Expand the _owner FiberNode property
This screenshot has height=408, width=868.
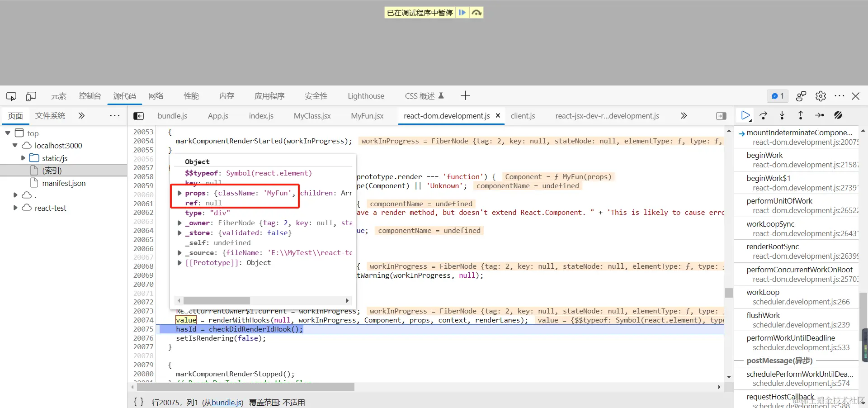(x=179, y=223)
